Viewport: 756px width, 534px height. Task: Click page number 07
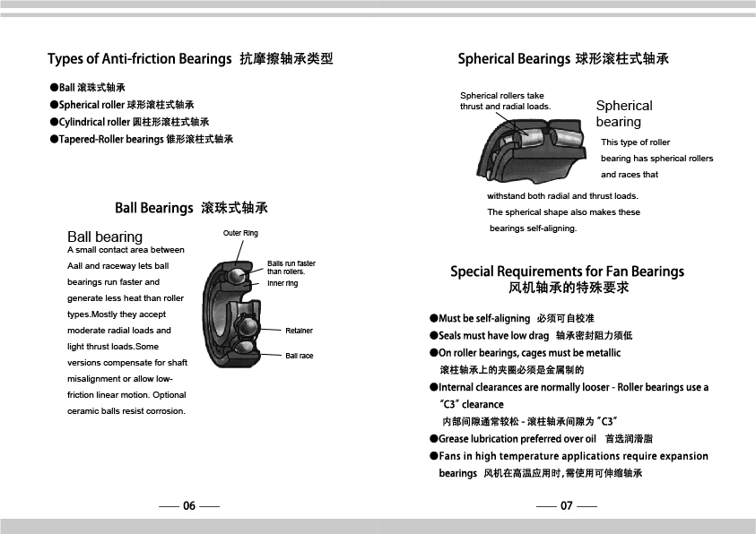(567, 505)
